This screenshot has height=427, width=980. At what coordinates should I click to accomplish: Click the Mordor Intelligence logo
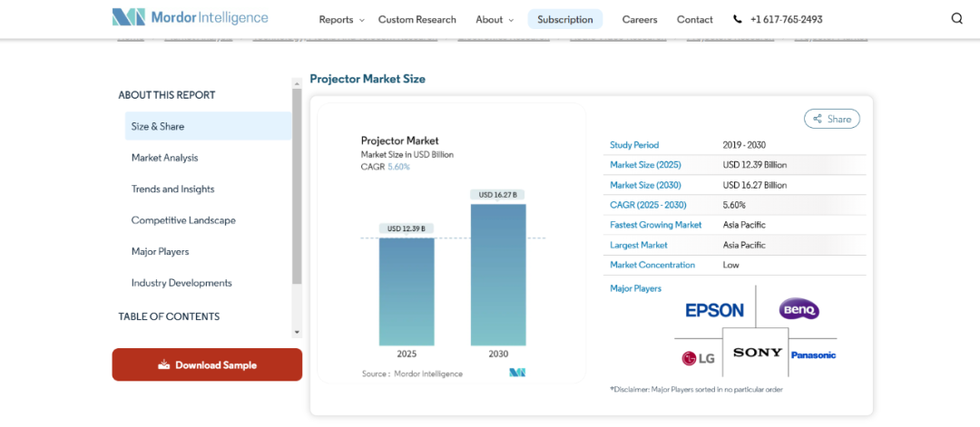(x=190, y=18)
